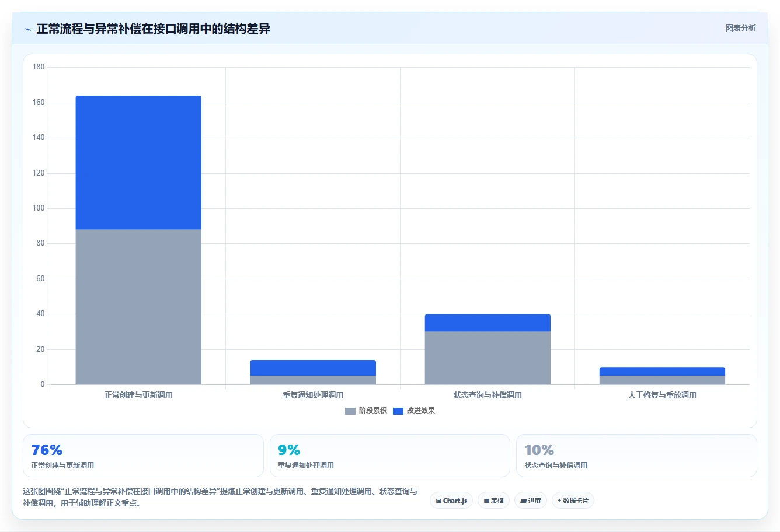Viewport: 780px width, 532px height.
Task: Click blue segment of 正常创建与更新调用 bar
Action: (138, 163)
